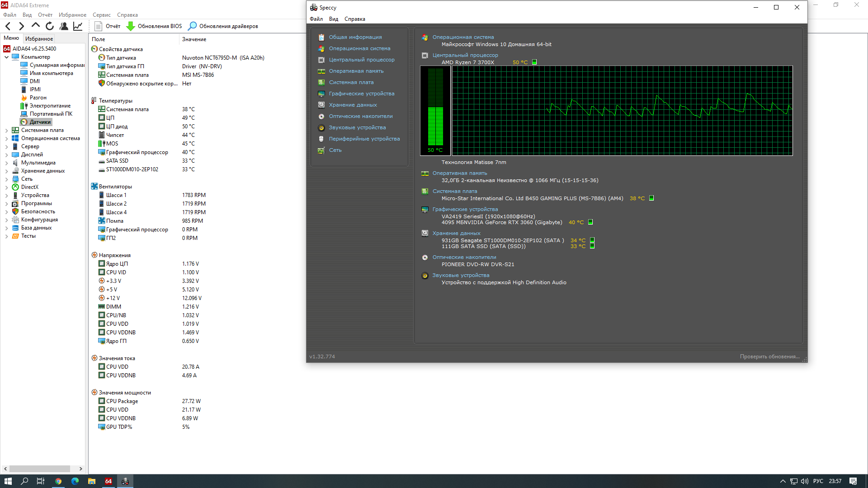Click the Значение column header
868x488 pixels.
click(x=194, y=39)
